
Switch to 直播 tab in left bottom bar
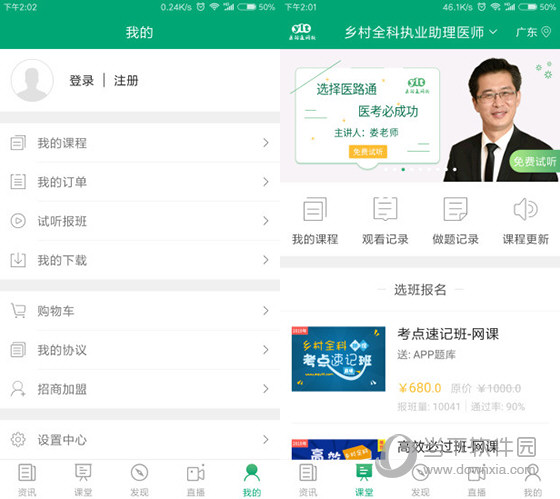[x=196, y=480]
